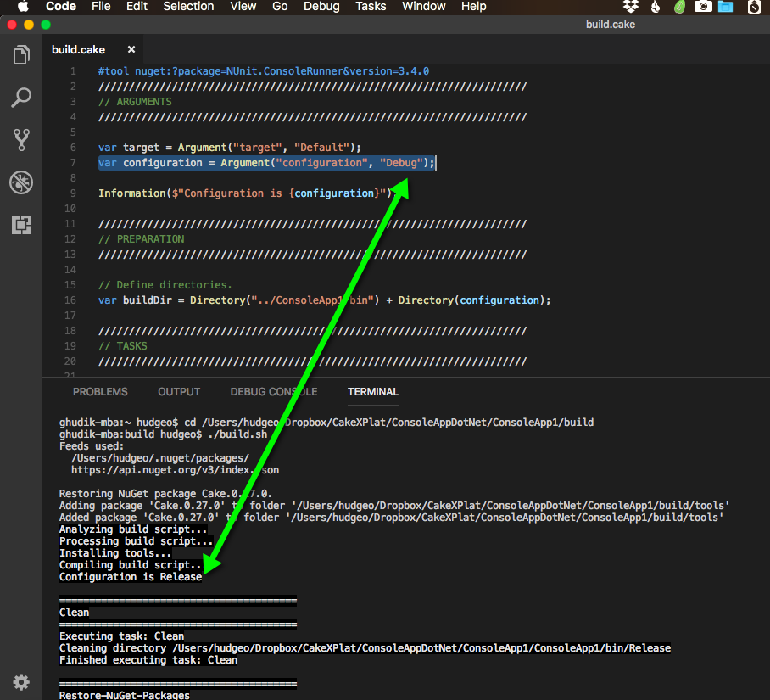
Task: Open the Help menu
Action: (x=473, y=7)
